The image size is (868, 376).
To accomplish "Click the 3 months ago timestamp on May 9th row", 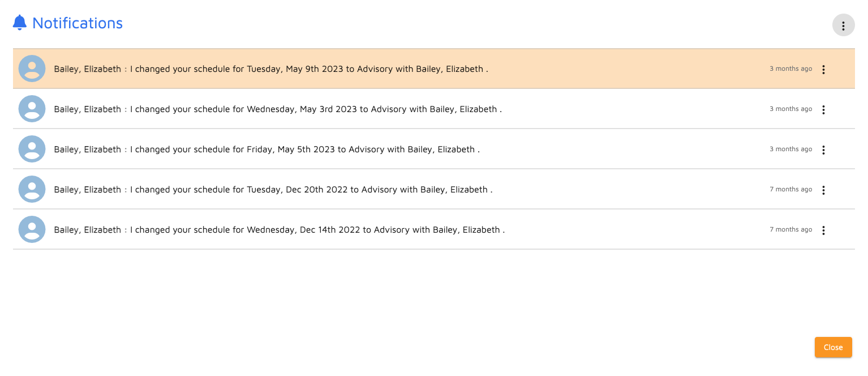I will click(x=790, y=68).
